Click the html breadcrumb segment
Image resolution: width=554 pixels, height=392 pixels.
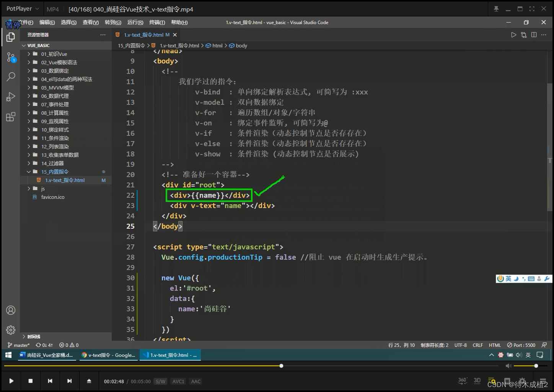click(x=214, y=46)
